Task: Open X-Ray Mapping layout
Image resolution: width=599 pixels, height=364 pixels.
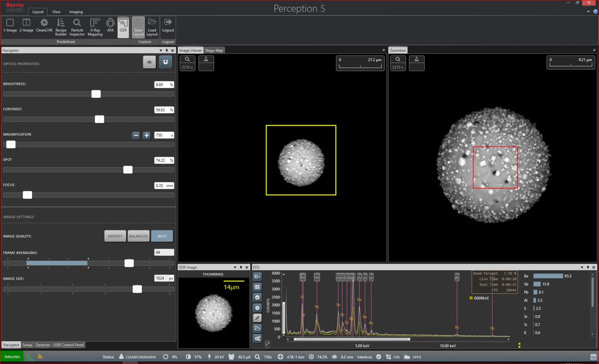Action: pos(95,27)
